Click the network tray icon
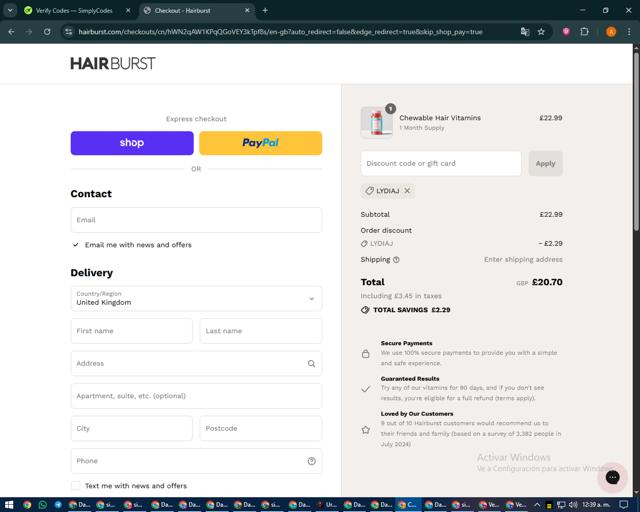This screenshot has height=512, width=640. pos(561,505)
